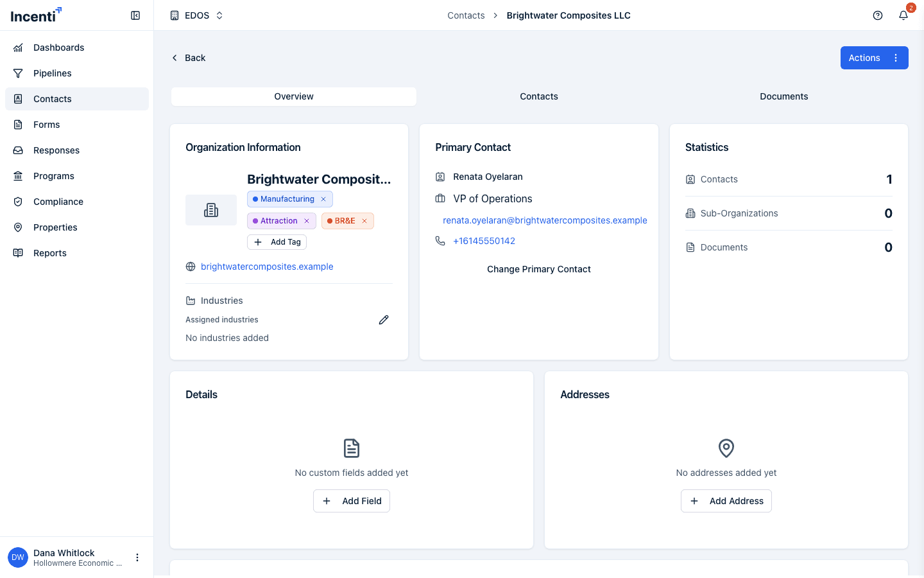Open notifications bell icon
Viewport: 924px width, 578px height.
tap(903, 15)
